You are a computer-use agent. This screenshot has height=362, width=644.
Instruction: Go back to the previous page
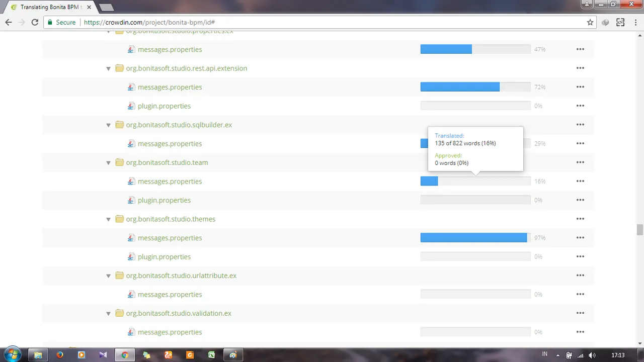(x=9, y=22)
